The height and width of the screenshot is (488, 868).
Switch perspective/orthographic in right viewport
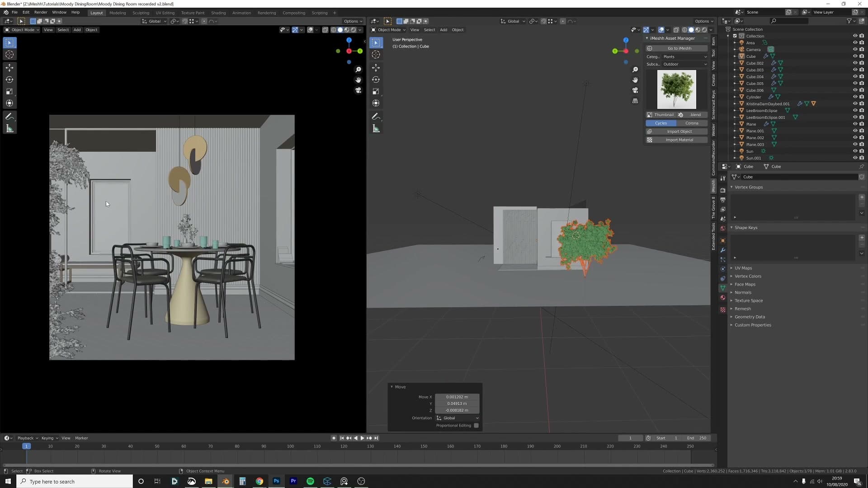coord(635,101)
